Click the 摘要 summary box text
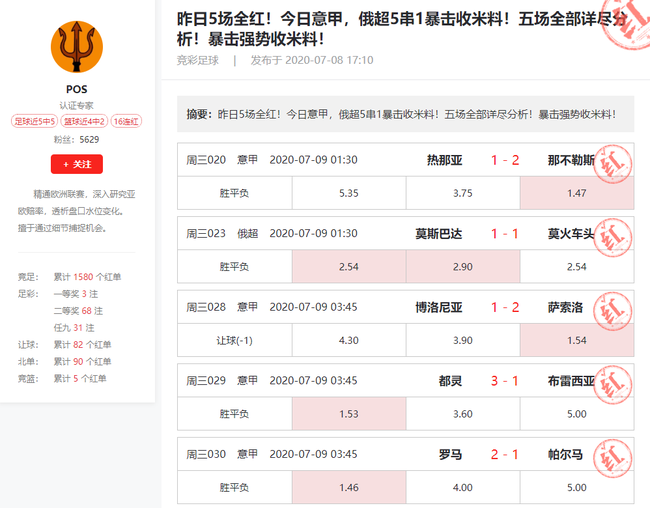This screenshot has width=650, height=508. 401,114
